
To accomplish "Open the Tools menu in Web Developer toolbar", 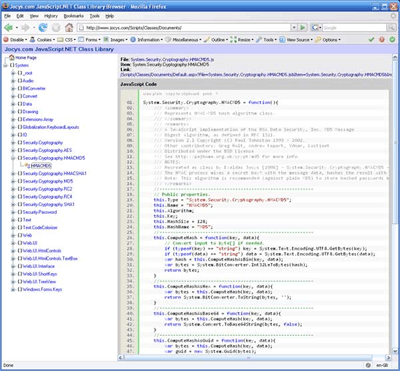I will coord(266,40).
